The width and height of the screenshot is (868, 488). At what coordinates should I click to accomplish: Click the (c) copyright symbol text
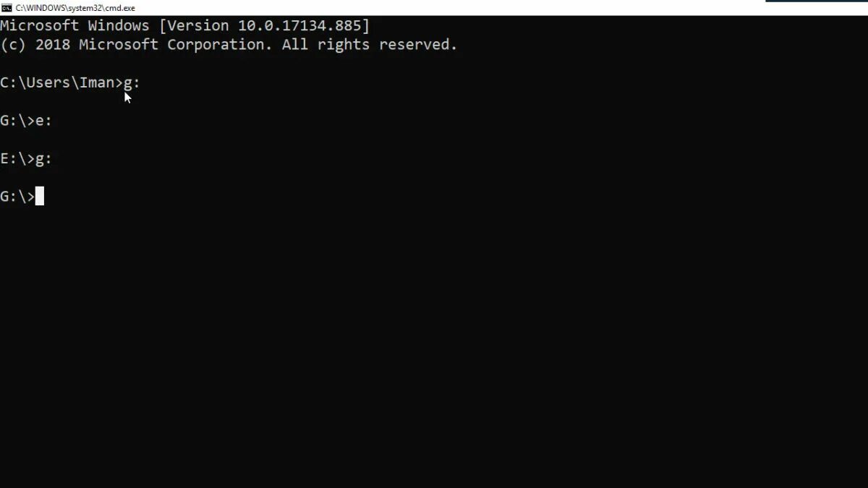[13, 45]
